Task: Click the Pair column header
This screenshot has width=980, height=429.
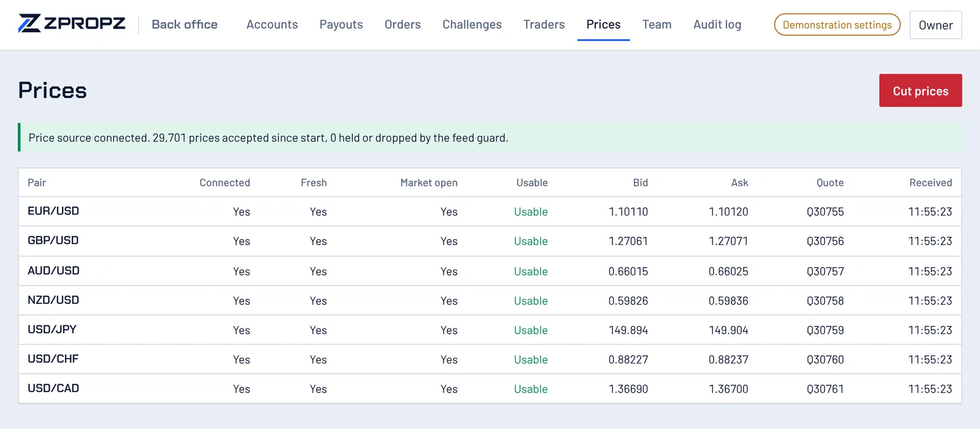Action: (x=37, y=183)
